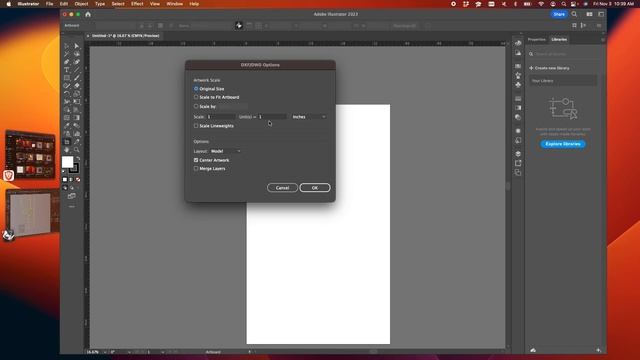640x360 pixels.
Task: Open the Libraries panel options menu
Action: [x=603, y=40]
